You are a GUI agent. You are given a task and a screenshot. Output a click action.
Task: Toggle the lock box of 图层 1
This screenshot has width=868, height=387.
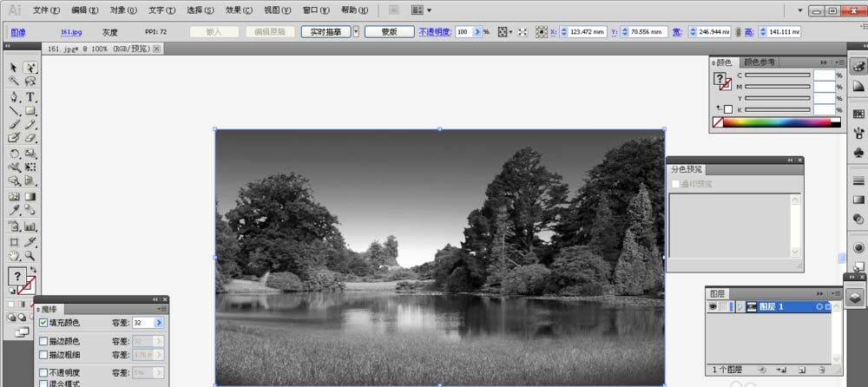pos(724,306)
